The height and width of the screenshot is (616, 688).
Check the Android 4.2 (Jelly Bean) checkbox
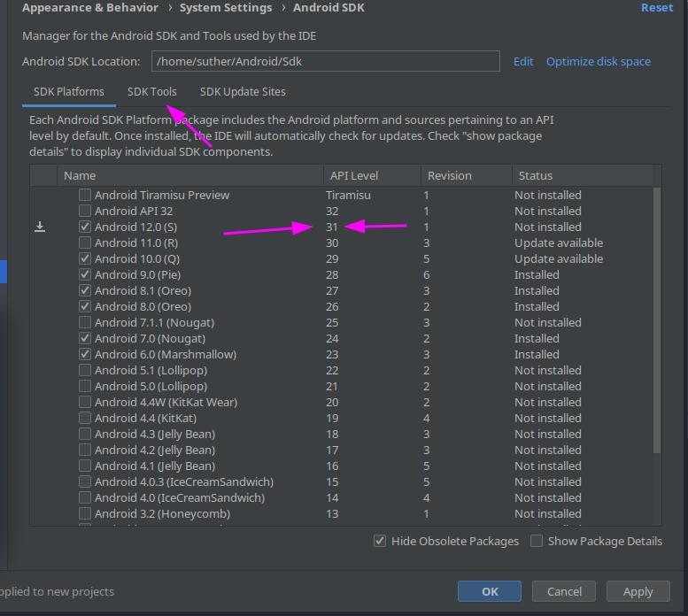tap(85, 450)
